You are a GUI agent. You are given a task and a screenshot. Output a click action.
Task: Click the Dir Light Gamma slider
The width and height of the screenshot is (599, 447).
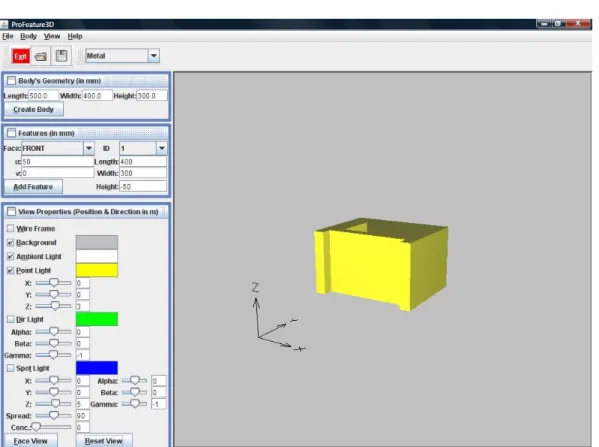click(53, 355)
